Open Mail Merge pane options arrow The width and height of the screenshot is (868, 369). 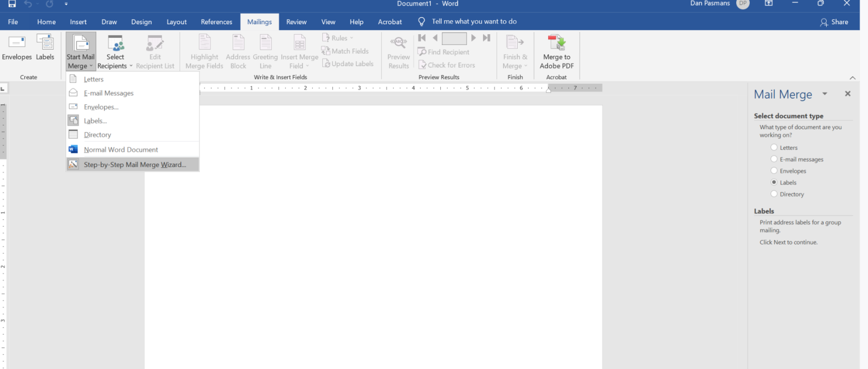point(825,94)
